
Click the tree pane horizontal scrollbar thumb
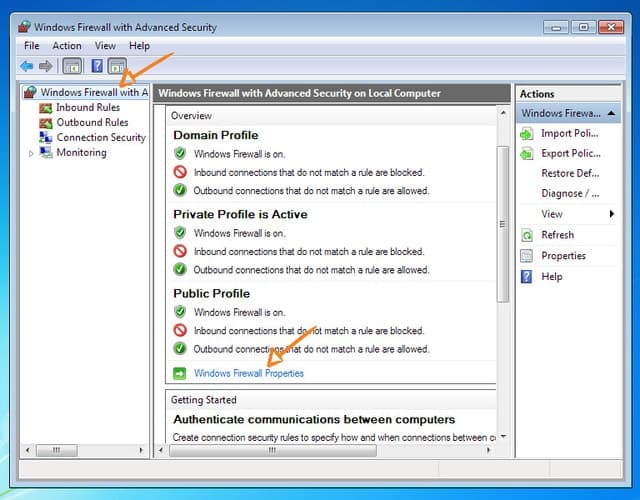[57, 451]
